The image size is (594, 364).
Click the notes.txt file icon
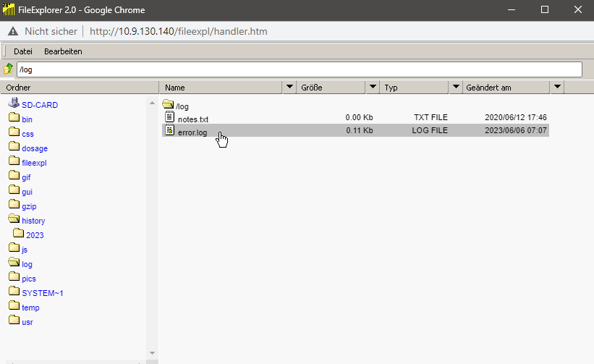(x=170, y=117)
